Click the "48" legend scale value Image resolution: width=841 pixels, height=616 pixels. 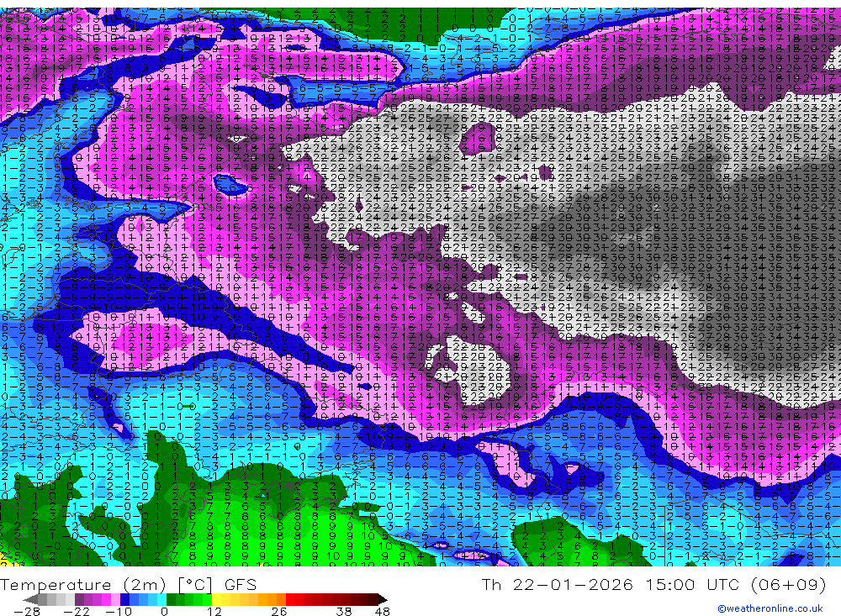[382, 611]
